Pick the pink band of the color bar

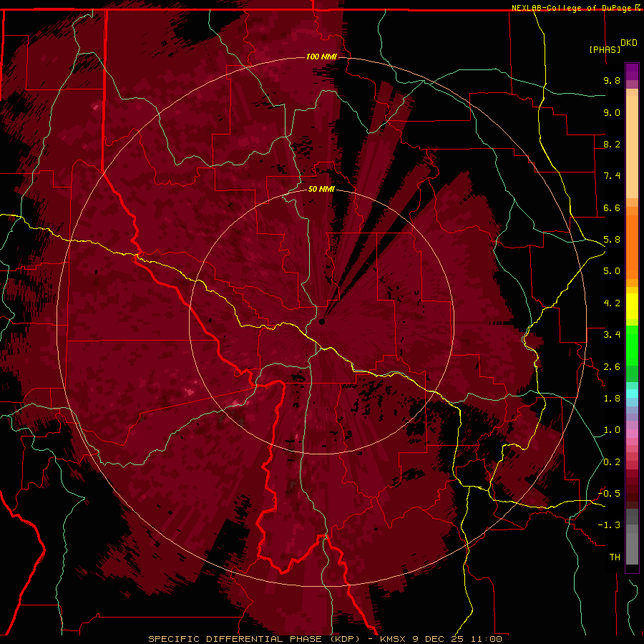(x=632, y=434)
